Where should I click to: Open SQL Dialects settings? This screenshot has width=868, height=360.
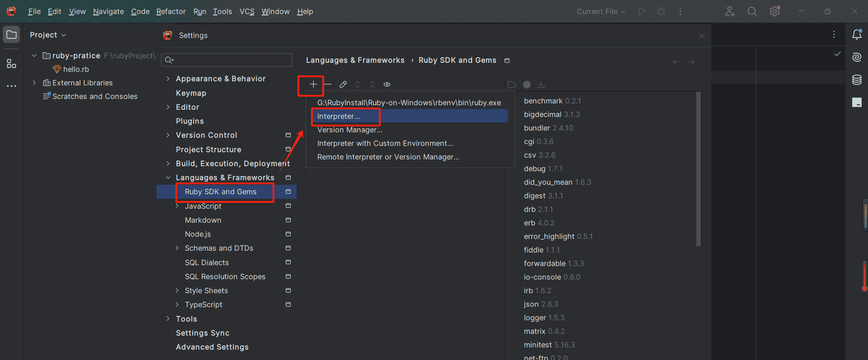[207, 262]
